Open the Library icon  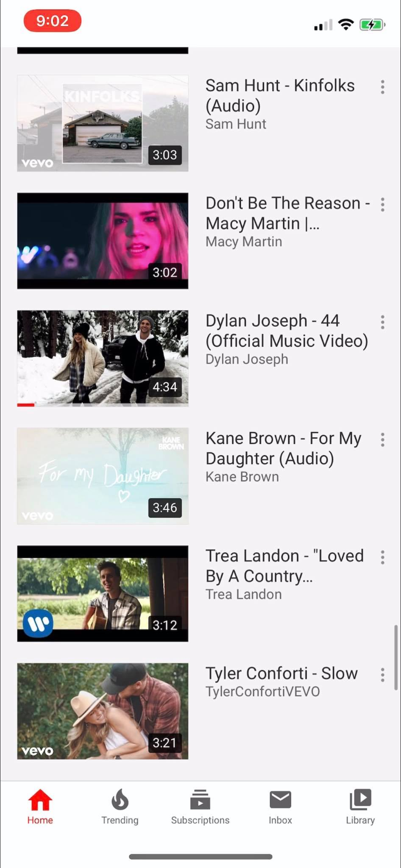click(360, 800)
